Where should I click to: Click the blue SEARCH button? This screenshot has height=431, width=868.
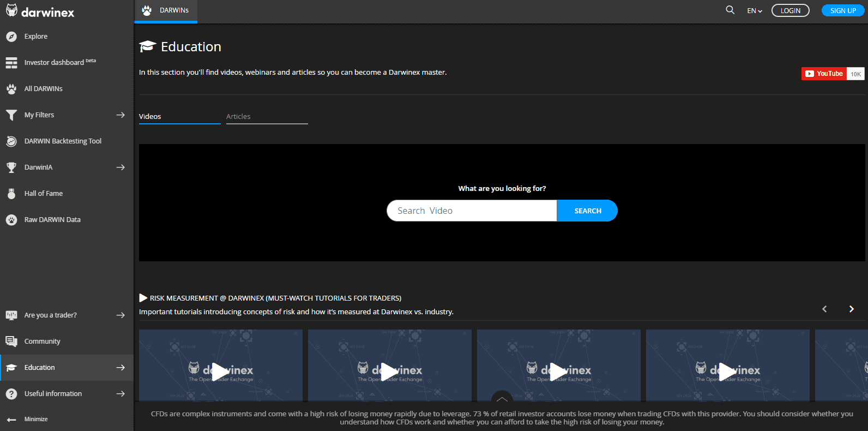point(587,211)
